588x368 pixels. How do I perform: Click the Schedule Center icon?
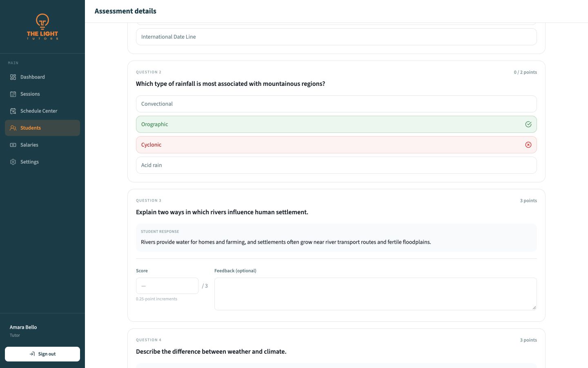click(x=13, y=111)
